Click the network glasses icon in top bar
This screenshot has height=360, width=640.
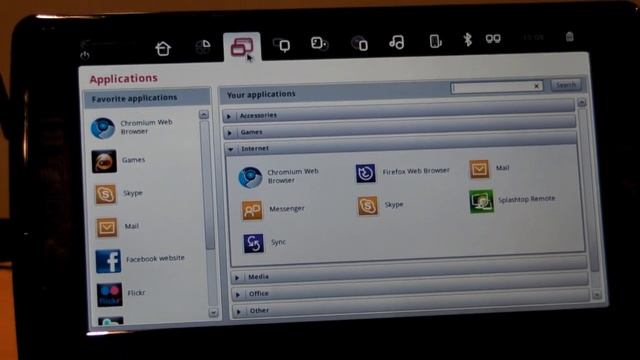point(493,39)
